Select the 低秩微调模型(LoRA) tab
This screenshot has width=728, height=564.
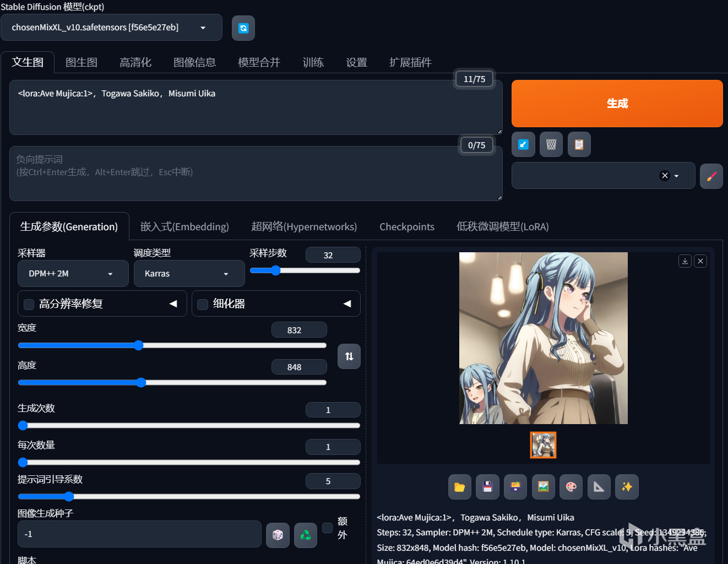[x=503, y=226]
